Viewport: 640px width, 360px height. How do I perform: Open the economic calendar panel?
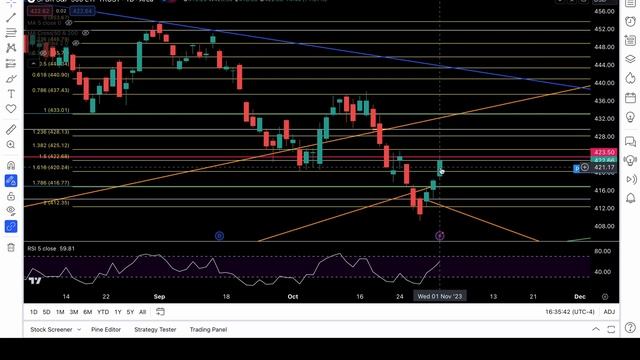[x=630, y=98]
